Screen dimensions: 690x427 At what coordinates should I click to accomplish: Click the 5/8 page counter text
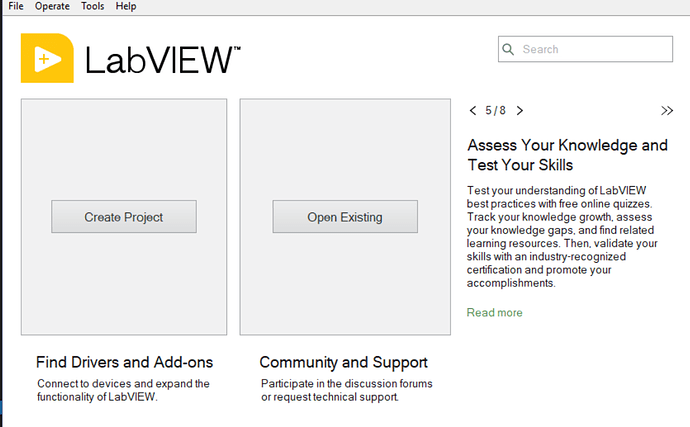(495, 110)
